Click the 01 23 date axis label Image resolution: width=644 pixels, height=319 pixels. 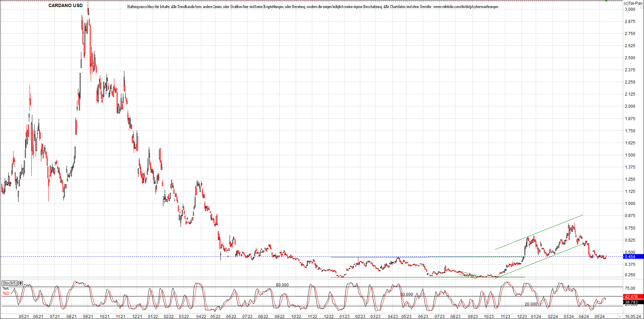[x=344, y=317]
